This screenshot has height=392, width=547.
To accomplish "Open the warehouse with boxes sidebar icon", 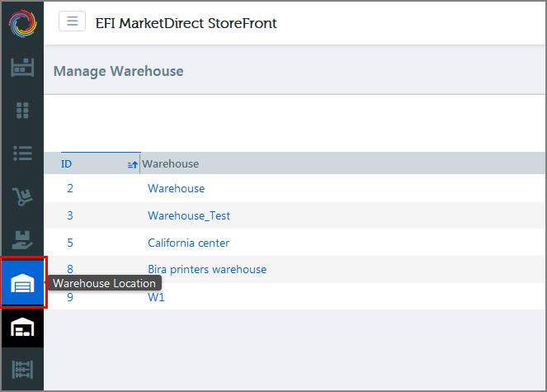I will click(22, 327).
